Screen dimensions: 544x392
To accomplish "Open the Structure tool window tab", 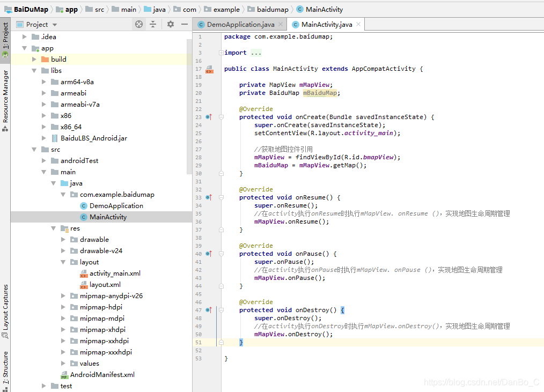I will point(5,371).
